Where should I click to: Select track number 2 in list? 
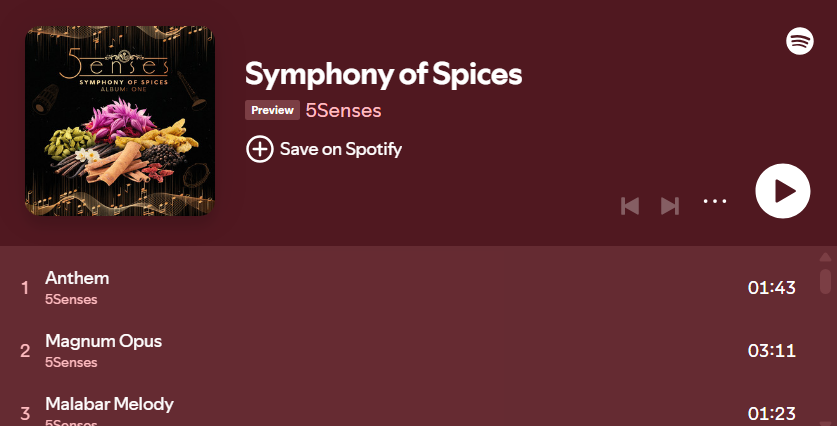click(25, 351)
